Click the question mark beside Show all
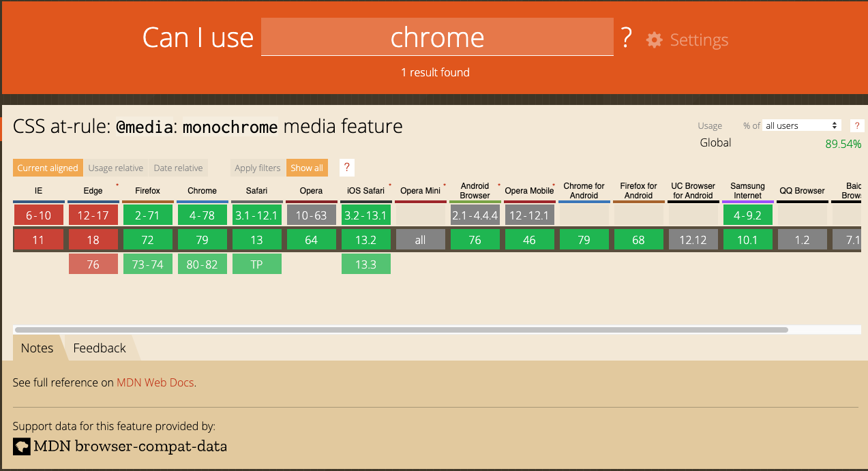The width and height of the screenshot is (868, 471). click(346, 168)
